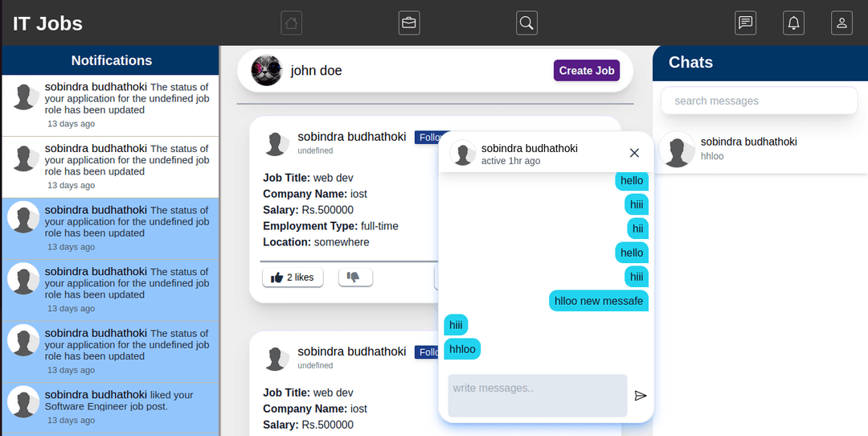
Task: Click the received 'hhloo' message bubble
Action: 462,349
